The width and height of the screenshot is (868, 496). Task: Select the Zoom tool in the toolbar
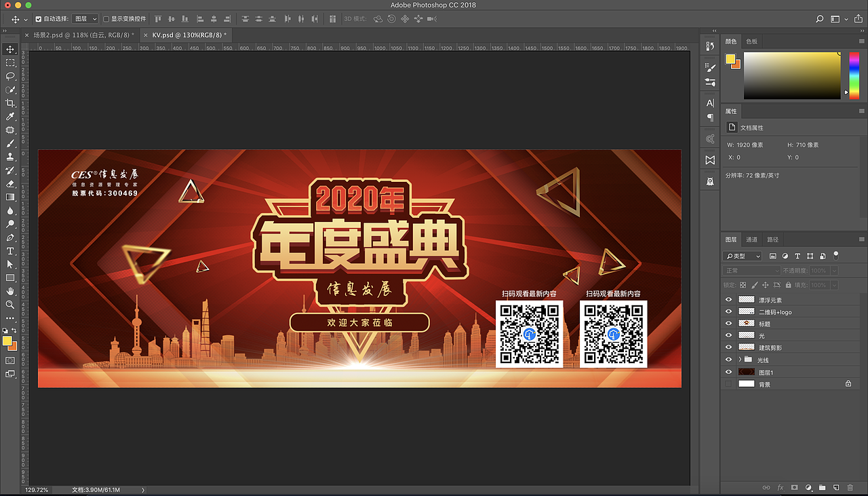[x=9, y=305]
